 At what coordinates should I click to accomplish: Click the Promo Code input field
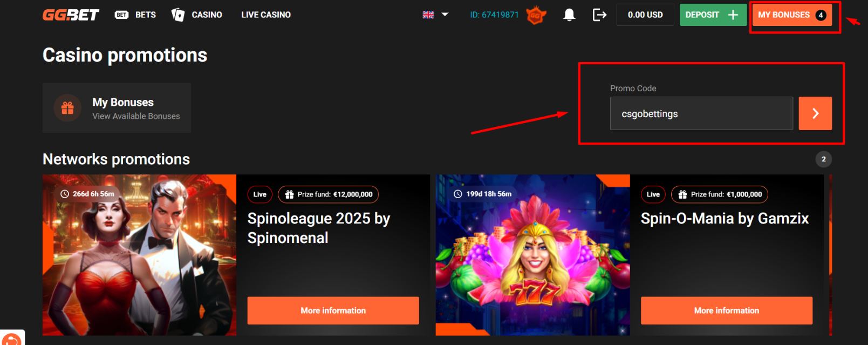(701, 113)
